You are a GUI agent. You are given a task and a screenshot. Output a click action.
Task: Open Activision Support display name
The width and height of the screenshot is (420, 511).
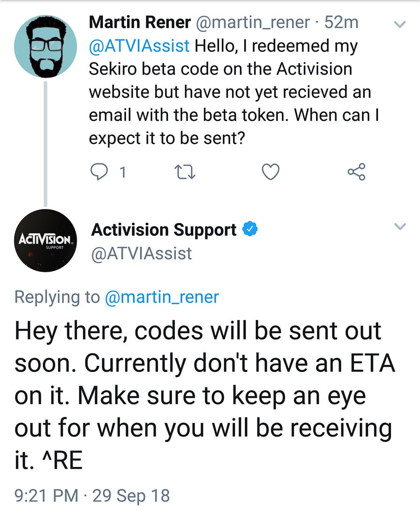tap(164, 230)
